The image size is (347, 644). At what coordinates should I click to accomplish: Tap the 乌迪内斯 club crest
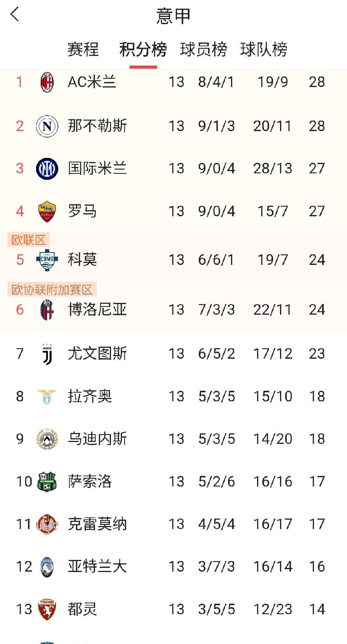47,439
